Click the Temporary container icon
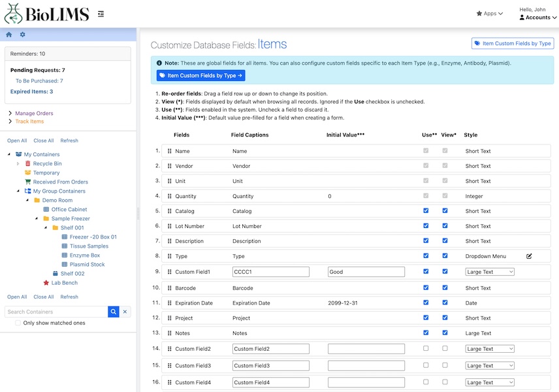The height and width of the screenshot is (392, 559). coord(28,172)
